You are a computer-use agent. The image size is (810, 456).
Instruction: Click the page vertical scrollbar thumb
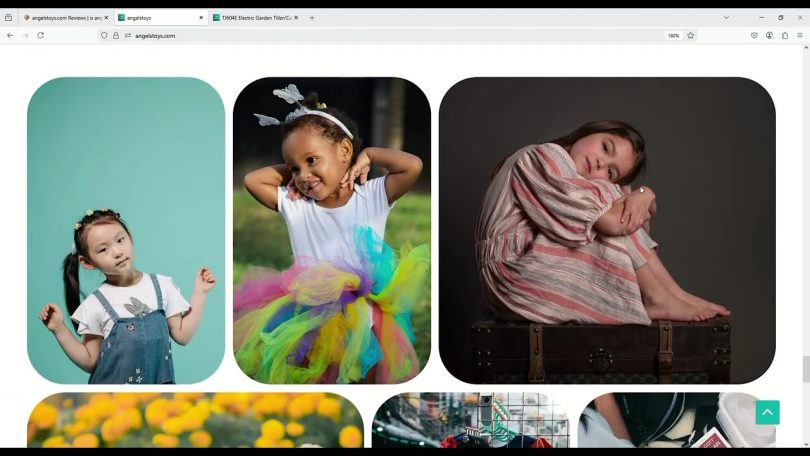pos(806,370)
